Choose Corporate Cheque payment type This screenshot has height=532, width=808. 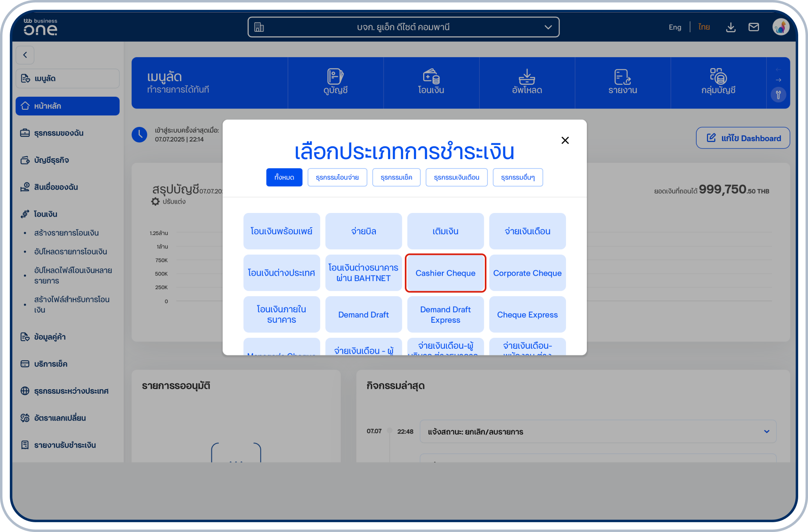coord(527,273)
